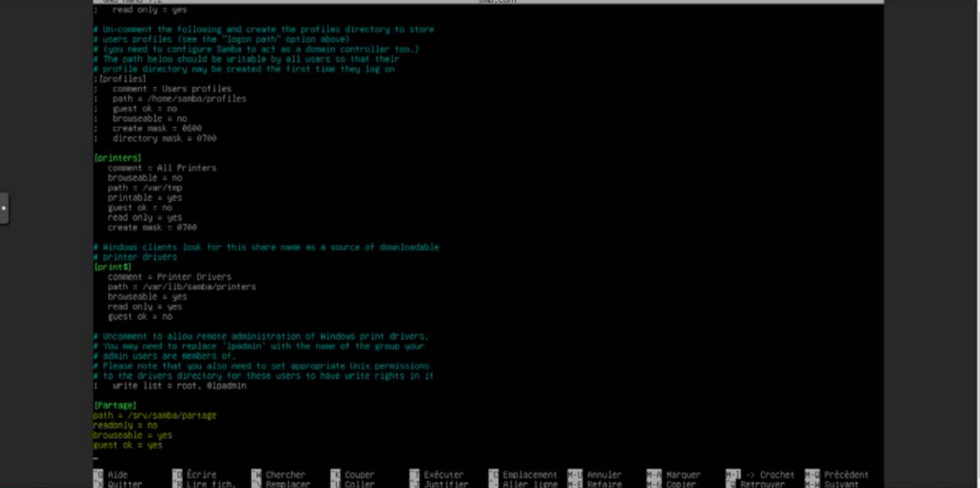Click the Exécuter shortcut label

443,475
